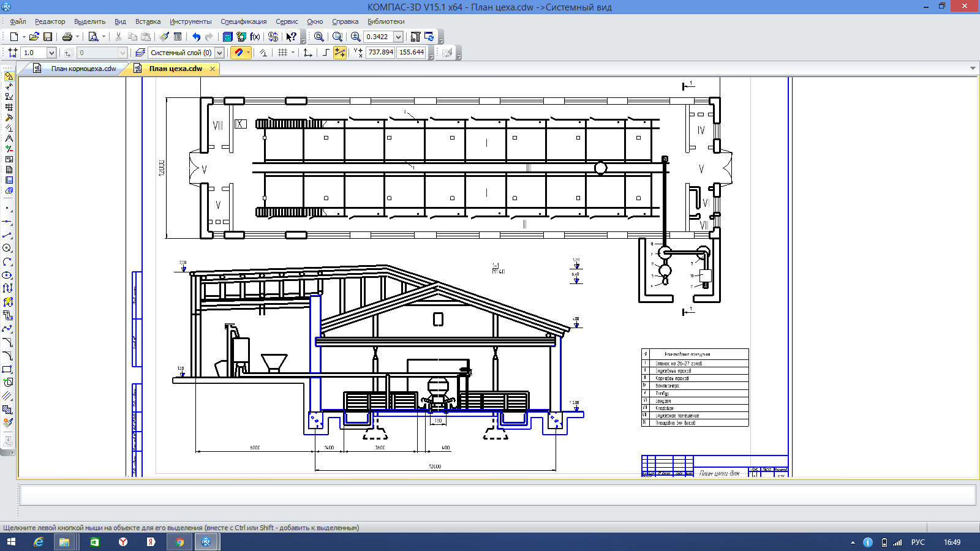Open the Редактор menu
The width and height of the screenshot is (980, 551).
50,21
